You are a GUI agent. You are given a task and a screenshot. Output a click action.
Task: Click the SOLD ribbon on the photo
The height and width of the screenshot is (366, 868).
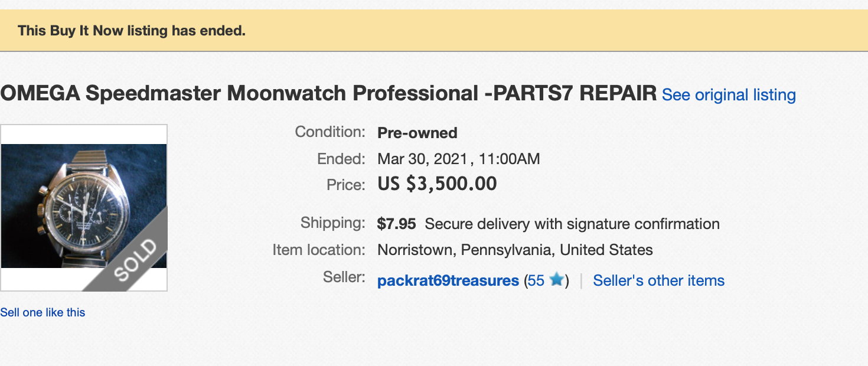135,259
